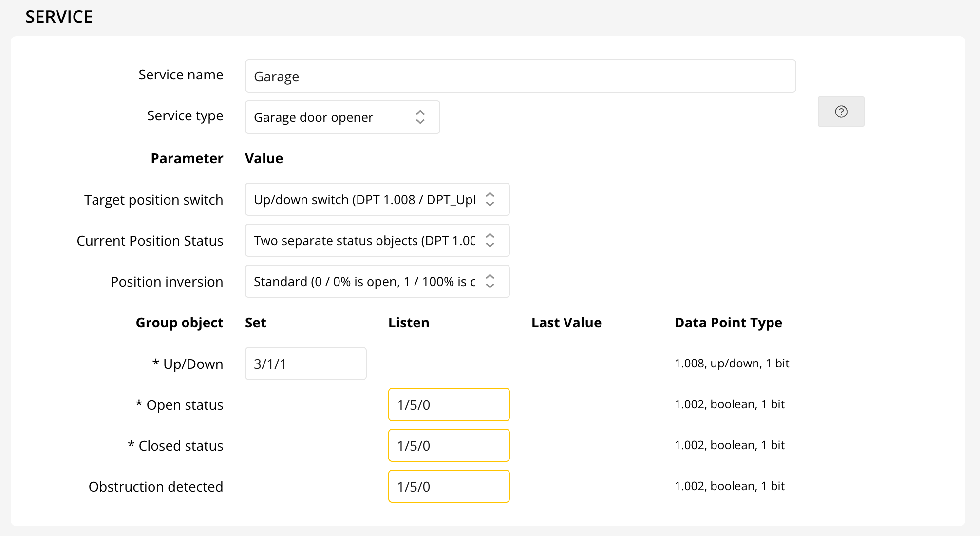This screenshot has width=980, height=536.
Task: Click inside the Service name field
Action: pos(520,76)
